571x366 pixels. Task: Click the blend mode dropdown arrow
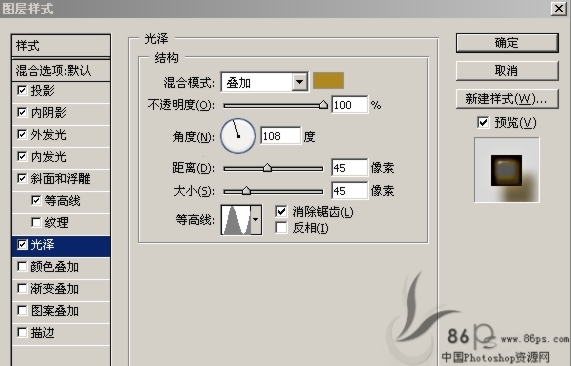click(299, 82)
